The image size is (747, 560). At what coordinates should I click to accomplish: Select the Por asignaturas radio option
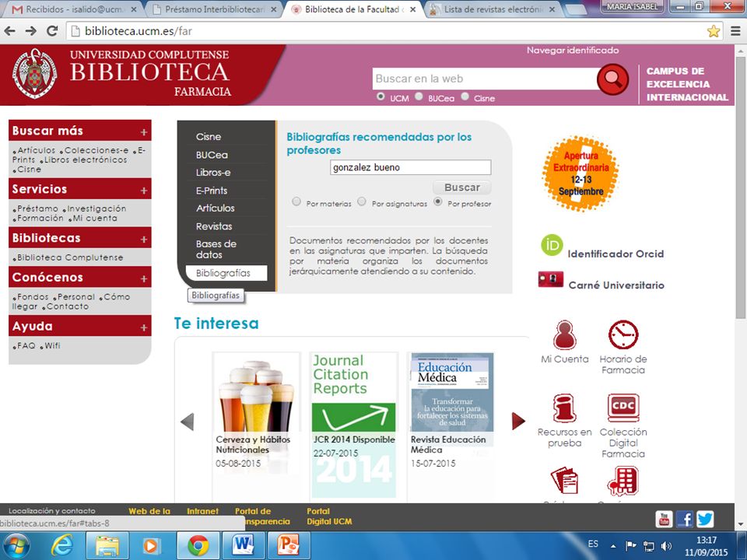click(362, 201)
